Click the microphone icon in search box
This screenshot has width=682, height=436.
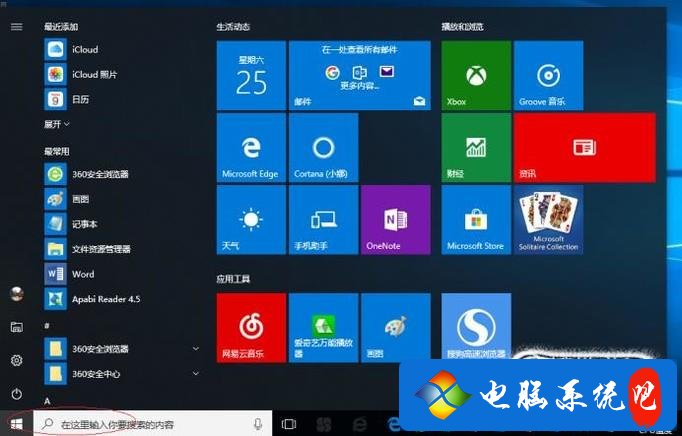pyautogui.click(x=258, y=424)
